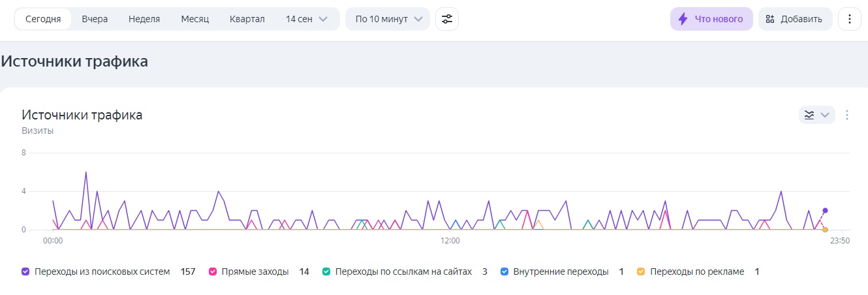Click the Добавить button
Image resolution: width=868 pixels, height=295 pixels.
795,19
